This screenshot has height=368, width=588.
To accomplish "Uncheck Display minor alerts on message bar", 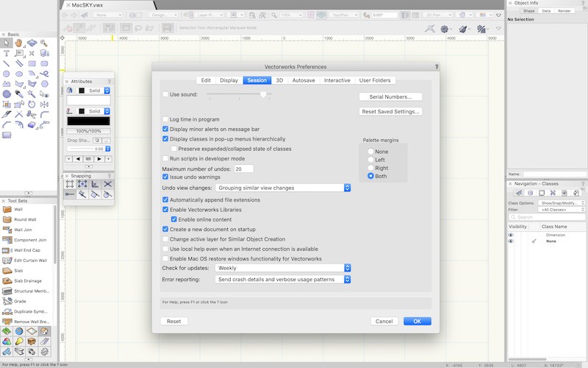I will point(165,129).
